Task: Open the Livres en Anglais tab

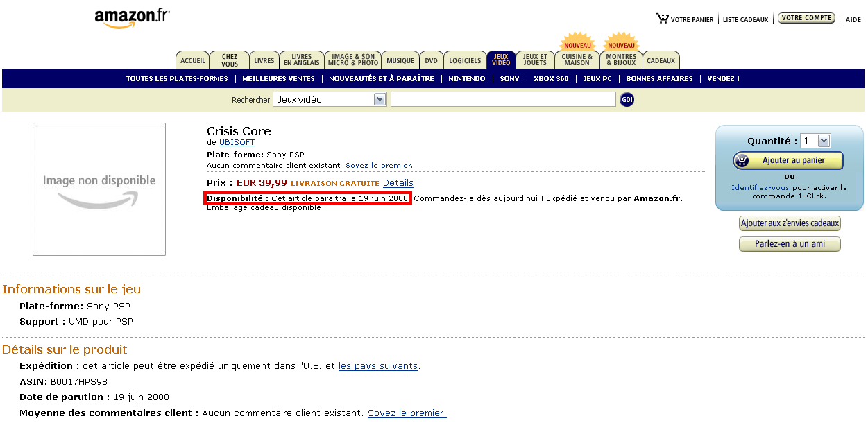Action: coord(302,60)
